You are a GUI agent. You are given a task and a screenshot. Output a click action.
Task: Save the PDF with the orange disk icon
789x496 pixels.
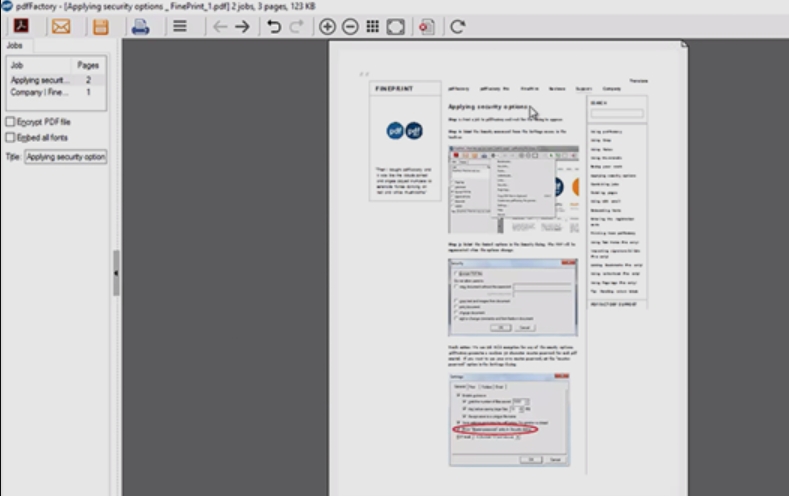click(x=101, y=27)
